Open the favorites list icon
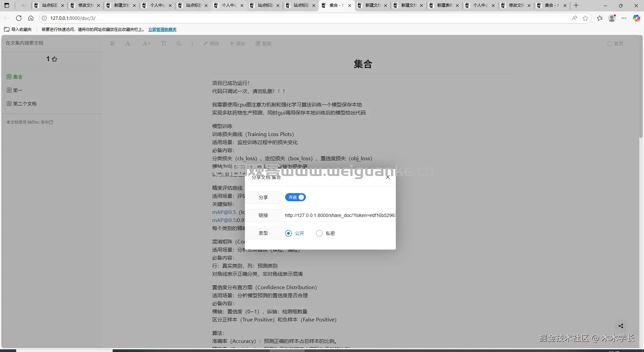The height and width of the screenshot is (352, 644). pos(600,18)
